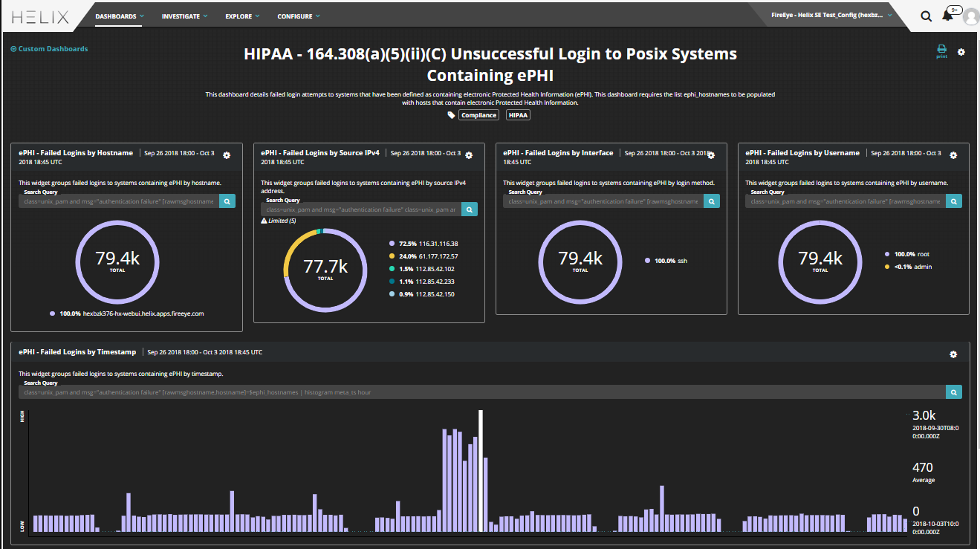Click the 470 Average value label

point(922,467)
